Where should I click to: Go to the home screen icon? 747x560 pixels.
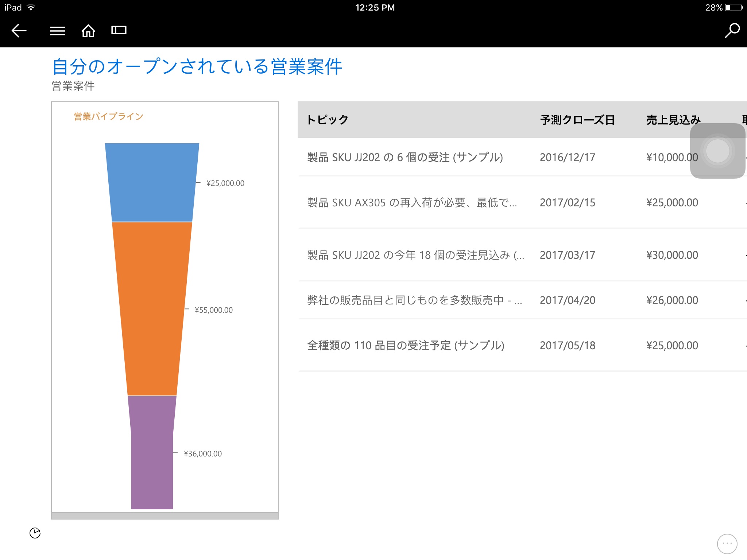coord(88,31)
